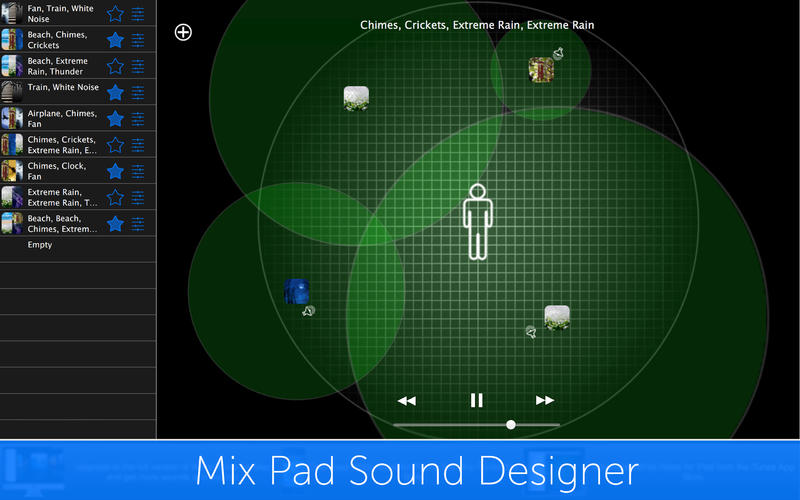Go to previous mix with rewind button
This screenshot has width=800, height=500.
[406, 400]
